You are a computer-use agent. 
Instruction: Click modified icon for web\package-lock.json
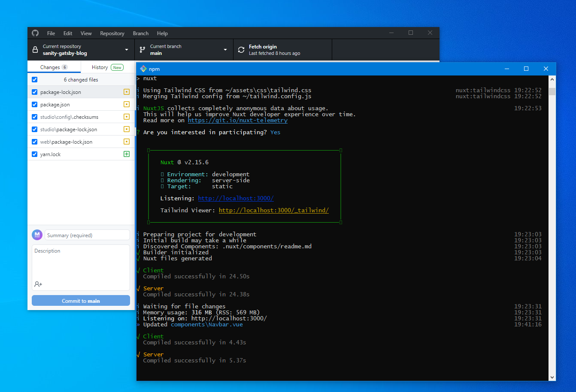click(x=127, y=142)
